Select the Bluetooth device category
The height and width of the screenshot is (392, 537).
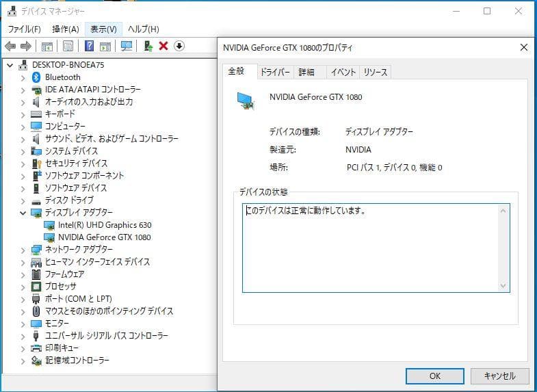62,77
